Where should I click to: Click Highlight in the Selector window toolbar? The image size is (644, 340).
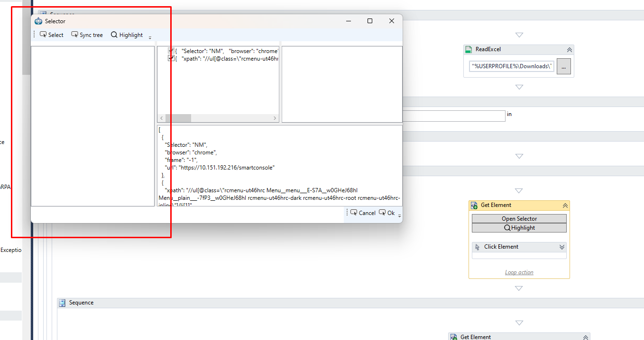(x=127, y=35)
